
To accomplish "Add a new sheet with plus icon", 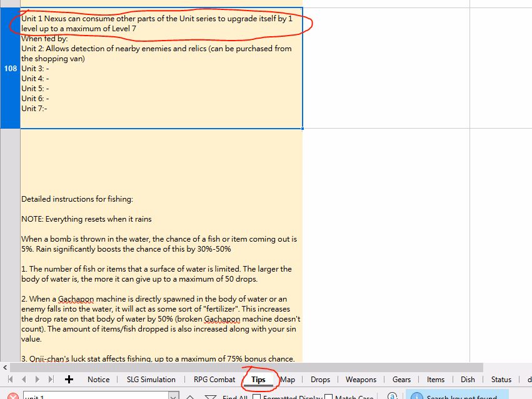I will click(69, 379).
